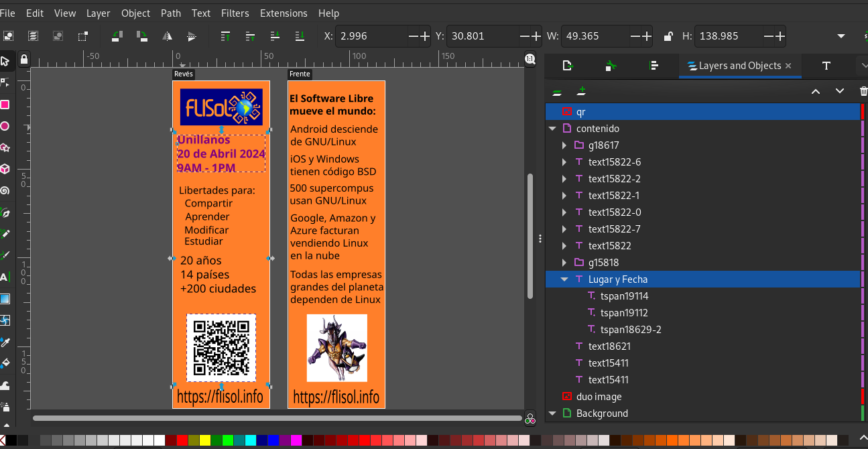Viewport: 868px width, 449px height.
Task: Flip selection horizontally
Action: pos(167,36)
